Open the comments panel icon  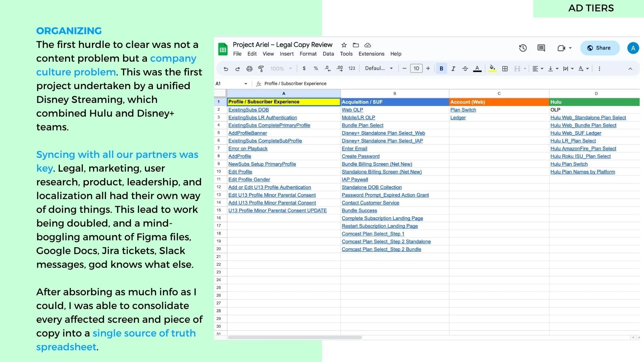point(541,48)
